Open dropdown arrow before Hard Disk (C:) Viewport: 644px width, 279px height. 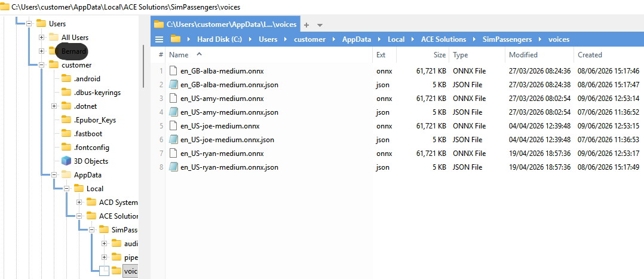coord(189,39)
